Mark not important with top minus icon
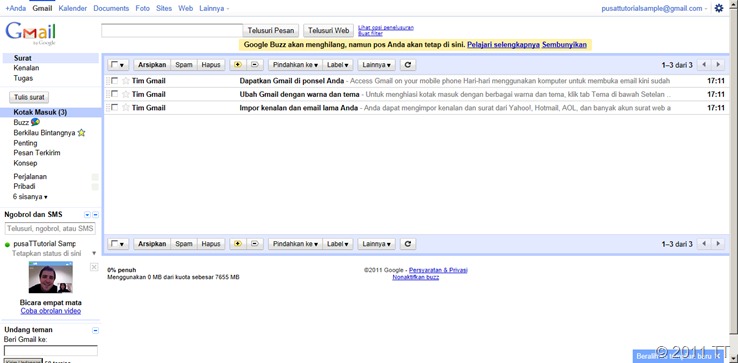The height and width of the screenshot is (363, 738). [255, 65]
